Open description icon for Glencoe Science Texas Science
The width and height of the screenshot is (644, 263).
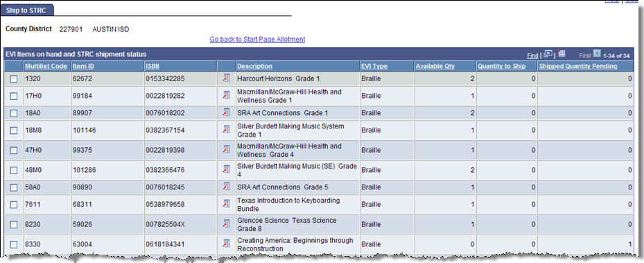(x=226, y=223)
